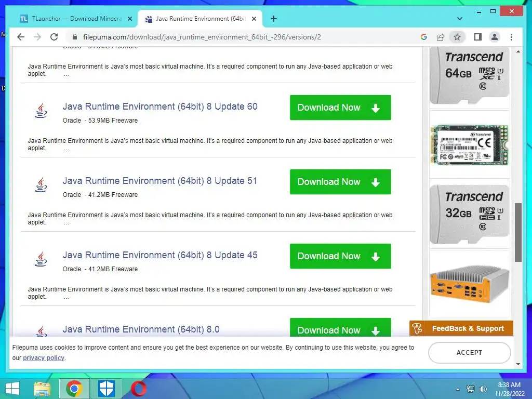Open site info via the address bar padlock
This screenshot has width=532, height=399.
(75, 37)
